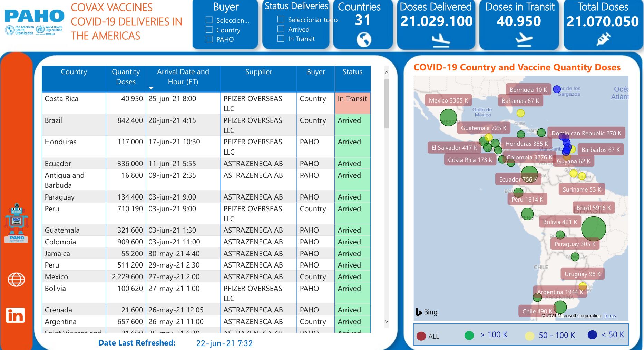Tick the Arrived status checkbox
The image size is (644, 350).
(x=281, y=29)
